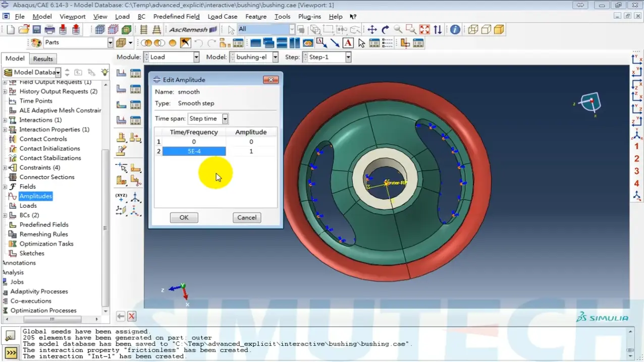Select the Pan View tool
Viewport: 644px width, 362px height.
(x=372, y=30)
